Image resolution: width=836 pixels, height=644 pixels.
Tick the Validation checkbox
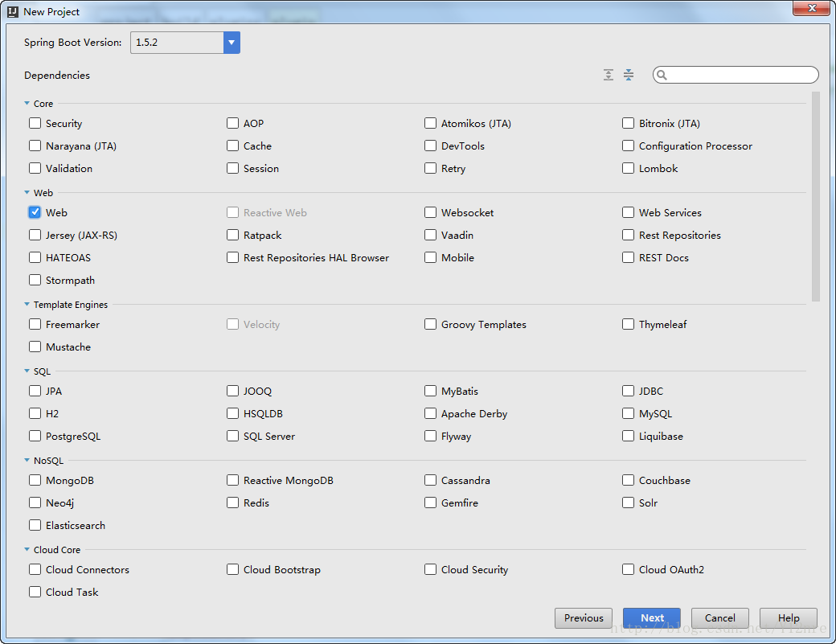(35, 168)
